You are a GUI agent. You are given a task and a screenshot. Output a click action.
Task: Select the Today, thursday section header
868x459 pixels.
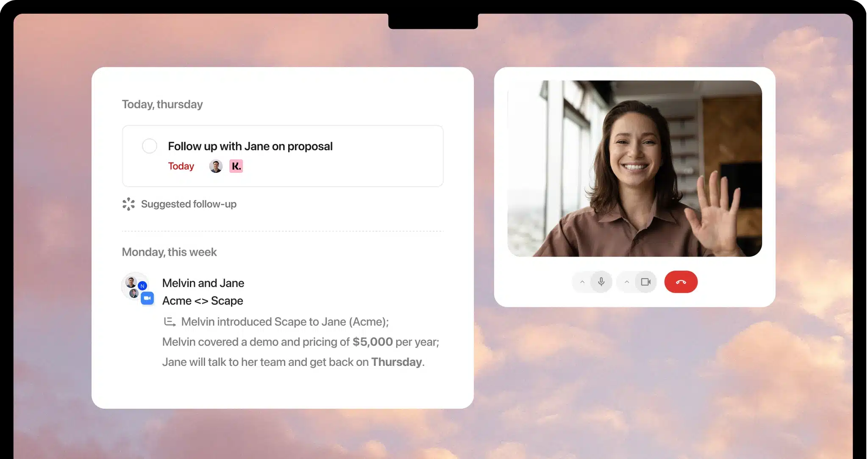tap(162, 104)
